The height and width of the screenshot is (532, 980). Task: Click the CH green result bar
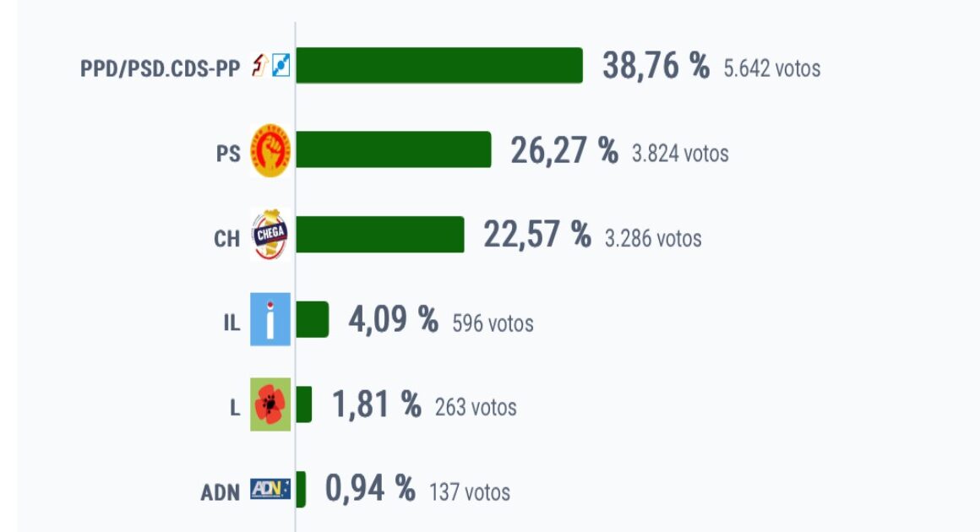(380, 234)
